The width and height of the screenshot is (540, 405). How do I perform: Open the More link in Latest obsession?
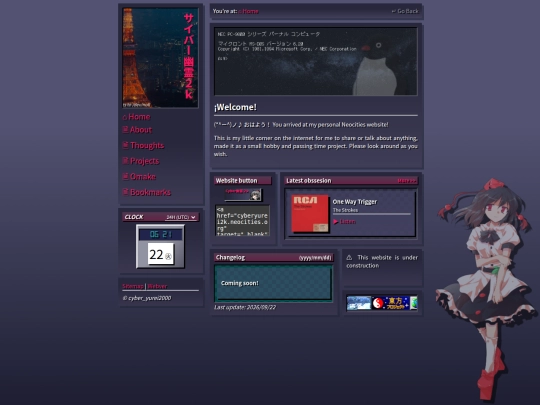click(407, 181)
